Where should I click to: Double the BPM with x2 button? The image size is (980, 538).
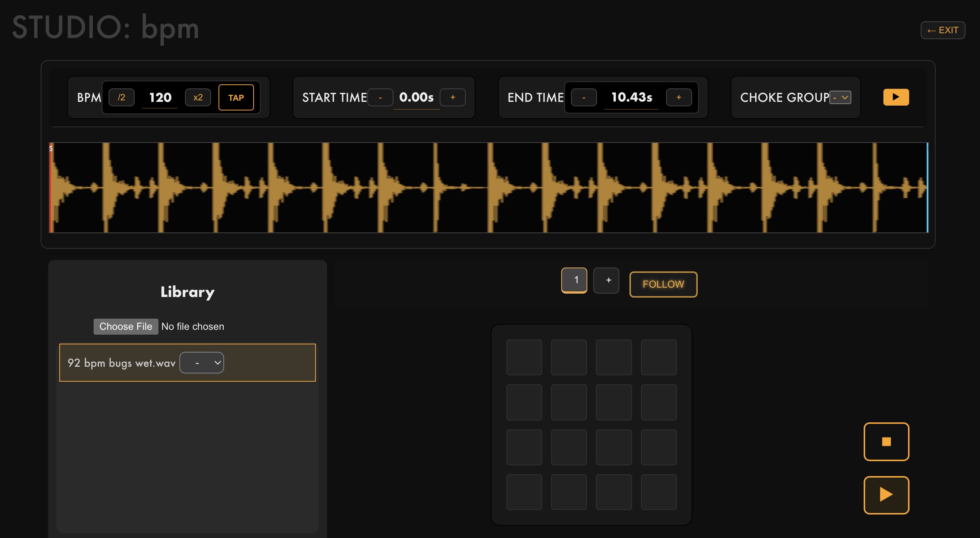click(198, 97)
